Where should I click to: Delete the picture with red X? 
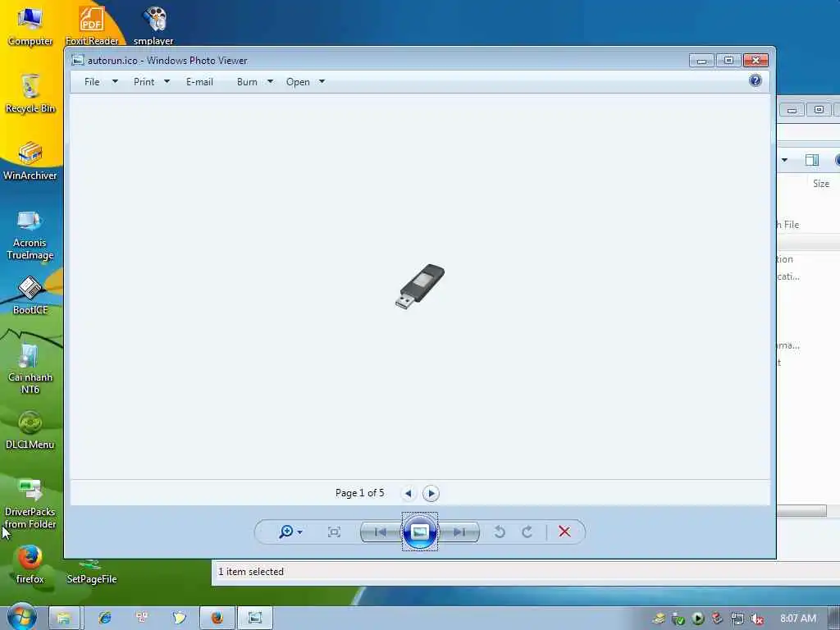564,532
